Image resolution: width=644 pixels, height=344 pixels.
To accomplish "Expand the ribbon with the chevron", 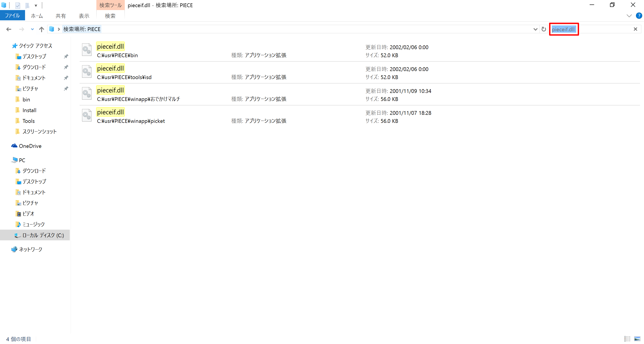I will pos(629,16).
